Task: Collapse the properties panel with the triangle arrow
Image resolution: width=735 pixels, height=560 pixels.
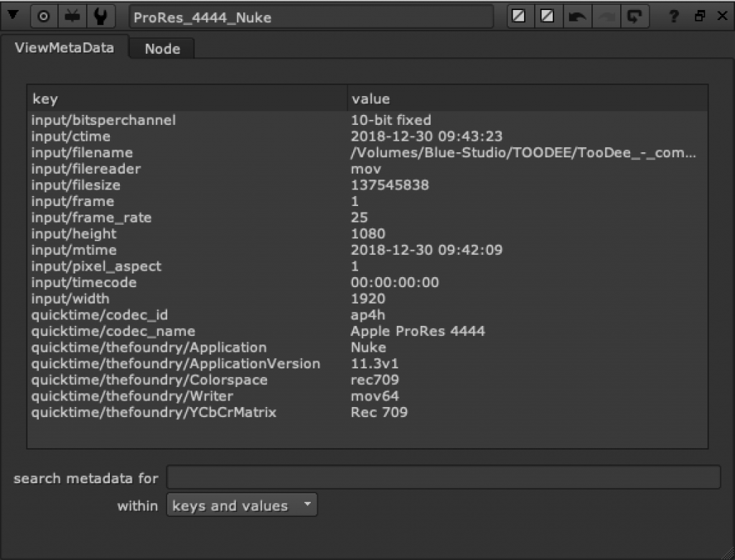Action: click(13, 16)
